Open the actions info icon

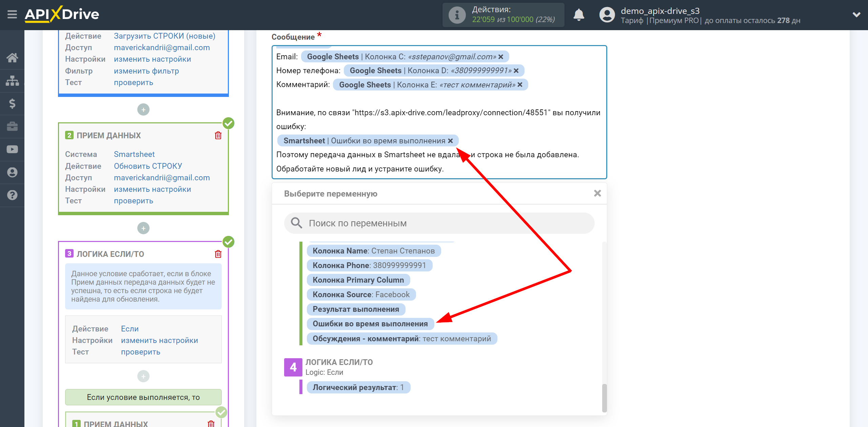pyautogui.click(x=457, y=15)
